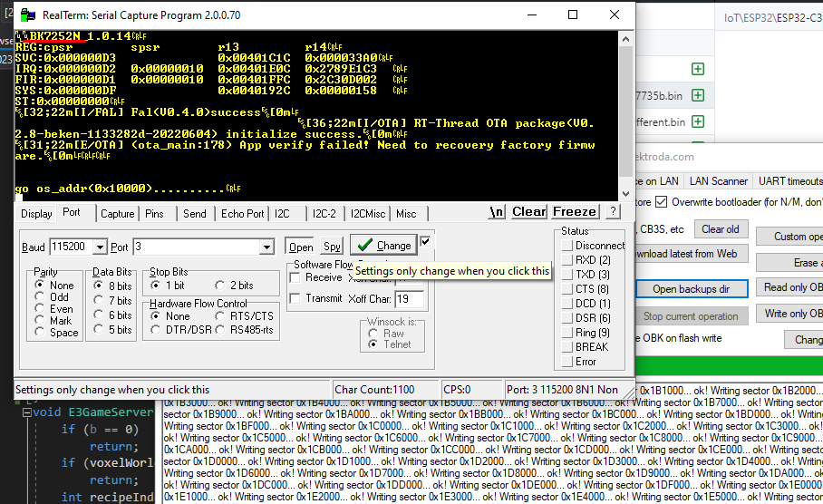
Task: Click the Clear terminal button
Action: (528, 211)
